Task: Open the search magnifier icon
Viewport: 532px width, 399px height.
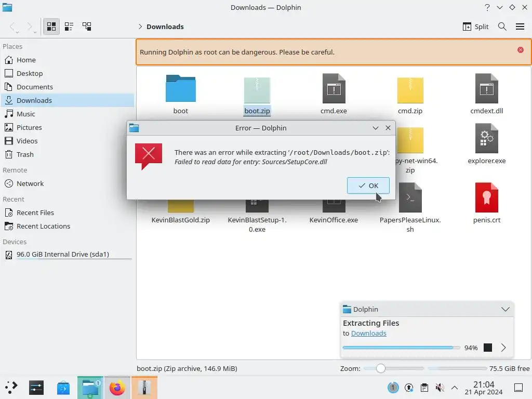Action: click(502, 26)
